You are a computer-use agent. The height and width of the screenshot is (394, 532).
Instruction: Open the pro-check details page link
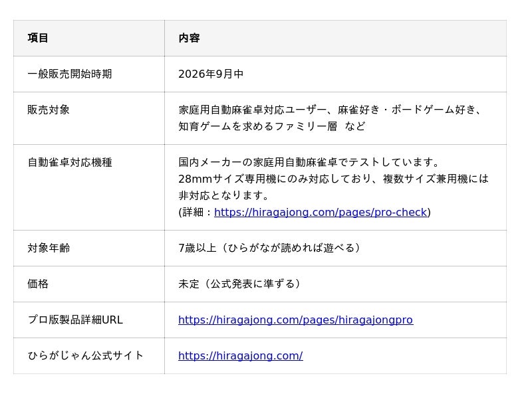(x=321, y=212)
